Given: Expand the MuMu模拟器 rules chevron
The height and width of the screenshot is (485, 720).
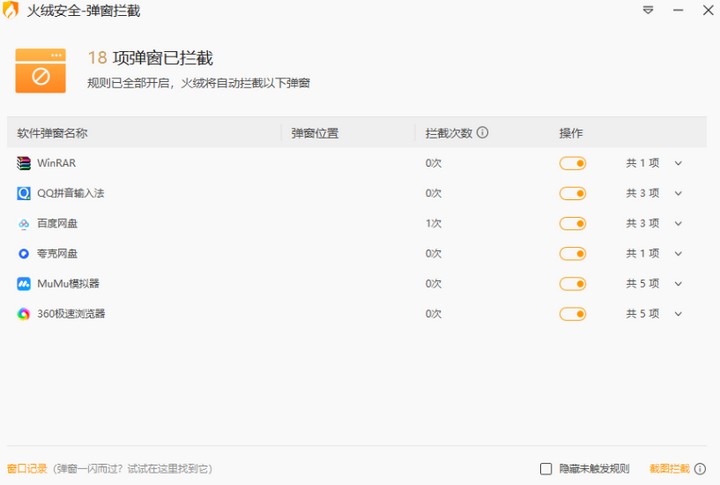Looking at the screenshot, I should pos(678,284).
